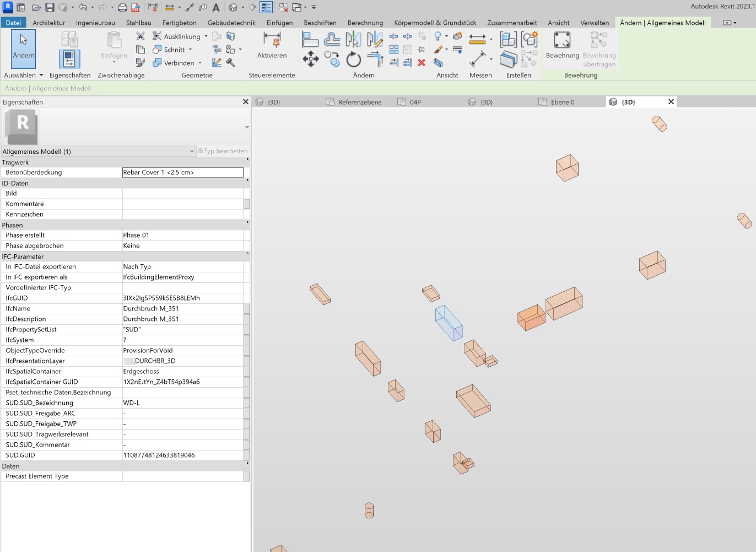Image resolution: width=756 pixels, height=552 pixels.
Task: Select the Offset tool
Action: [x=332, y=39]
